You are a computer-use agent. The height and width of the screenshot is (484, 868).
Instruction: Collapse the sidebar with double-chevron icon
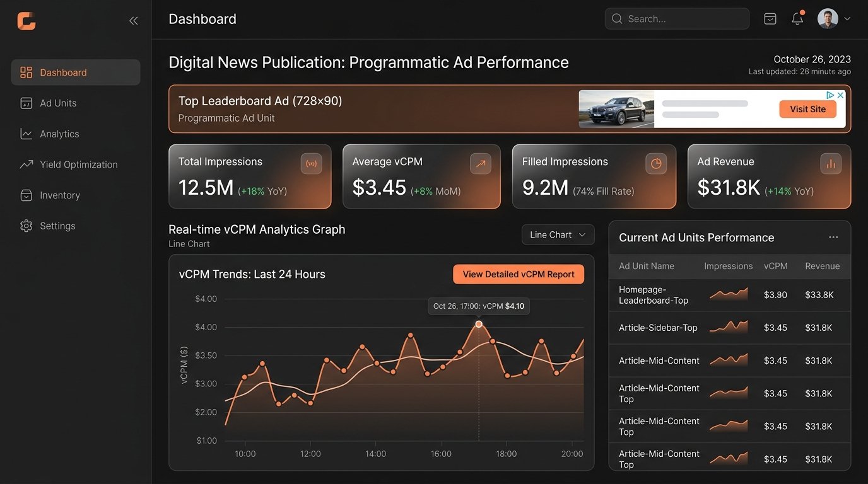pyautogui.click(x=133, y=21)
